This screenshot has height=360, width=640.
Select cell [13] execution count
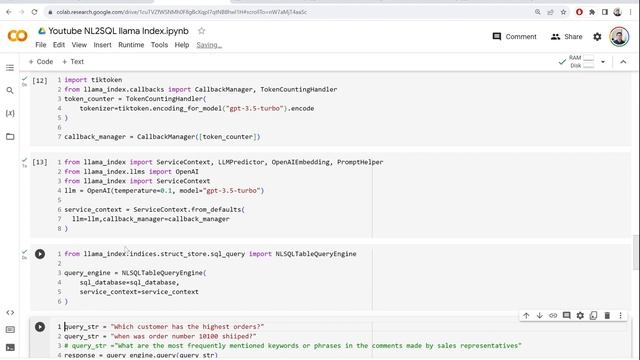pyautogui.click(x=40, y=162)
